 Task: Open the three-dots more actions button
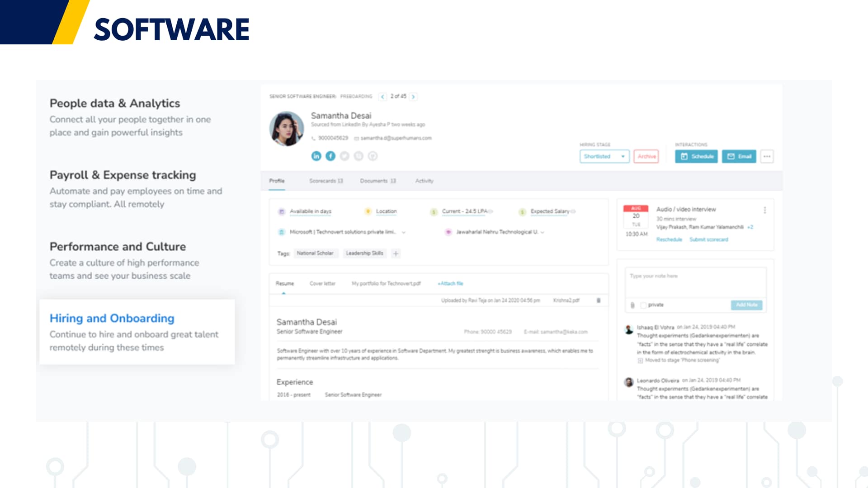point(767,156)
